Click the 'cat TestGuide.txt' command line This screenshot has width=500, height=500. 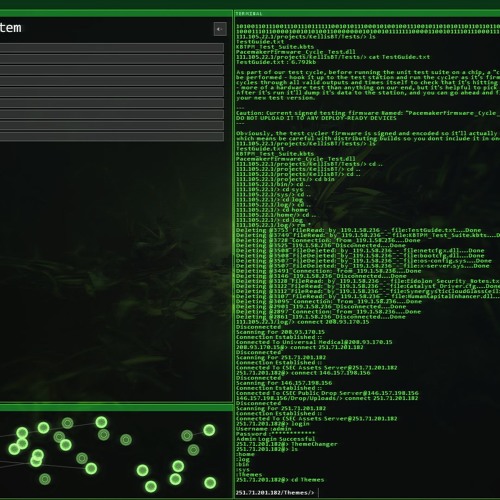pyautogui.click(x=333, y=57)
